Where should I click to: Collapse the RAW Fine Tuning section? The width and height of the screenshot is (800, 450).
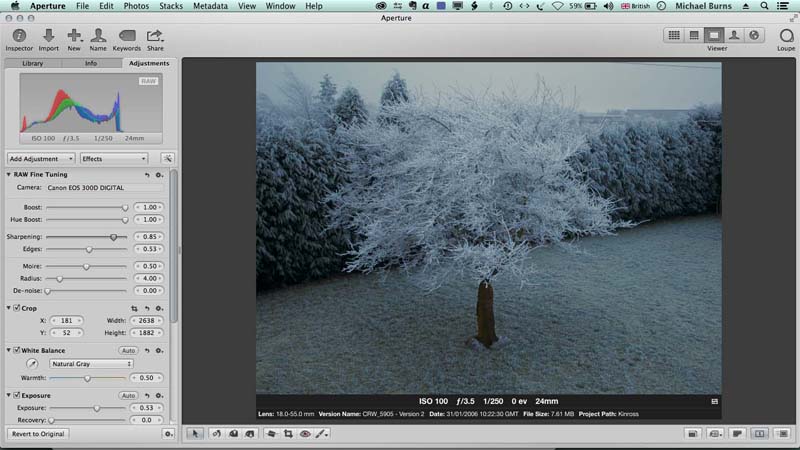(9, 174)
